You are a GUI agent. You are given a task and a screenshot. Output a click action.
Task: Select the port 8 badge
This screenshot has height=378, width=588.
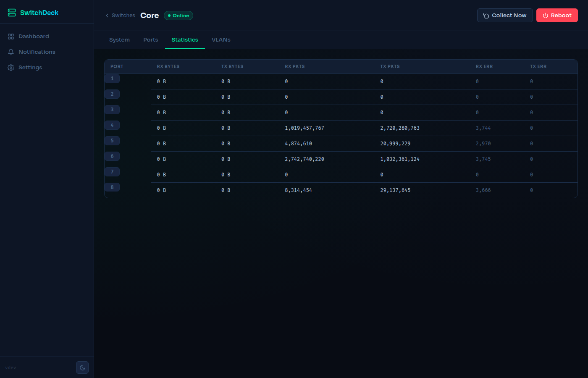coord(112,187)
